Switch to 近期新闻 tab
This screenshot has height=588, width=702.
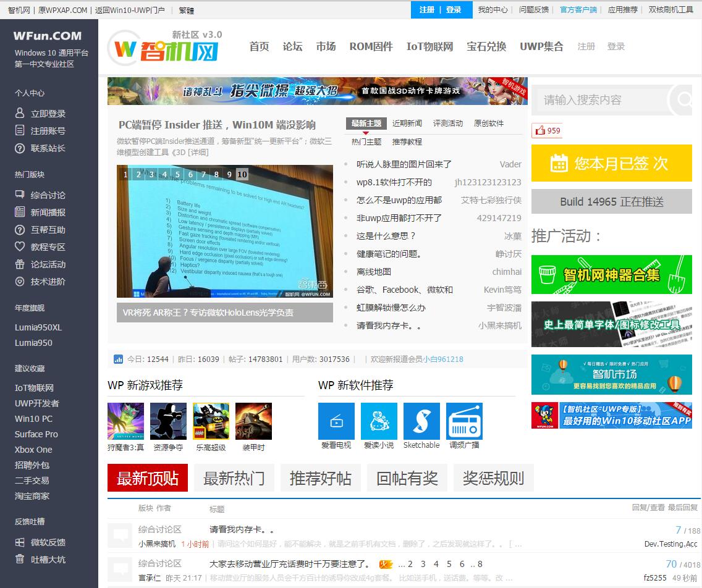[407, 123]
